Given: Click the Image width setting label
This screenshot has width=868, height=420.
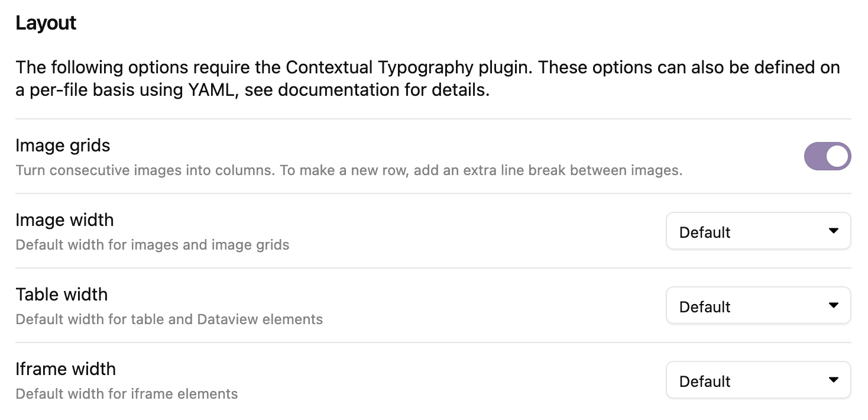Looking at the screenshot, I should (64, 220).
